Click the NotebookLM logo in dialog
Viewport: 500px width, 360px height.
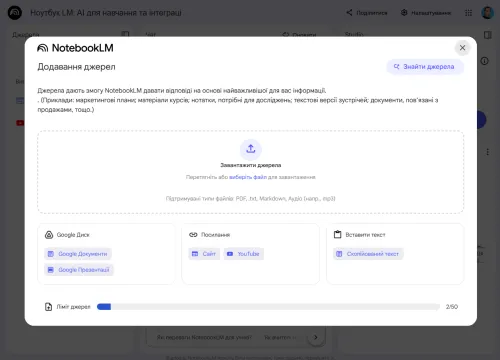(x=75, y=48)
